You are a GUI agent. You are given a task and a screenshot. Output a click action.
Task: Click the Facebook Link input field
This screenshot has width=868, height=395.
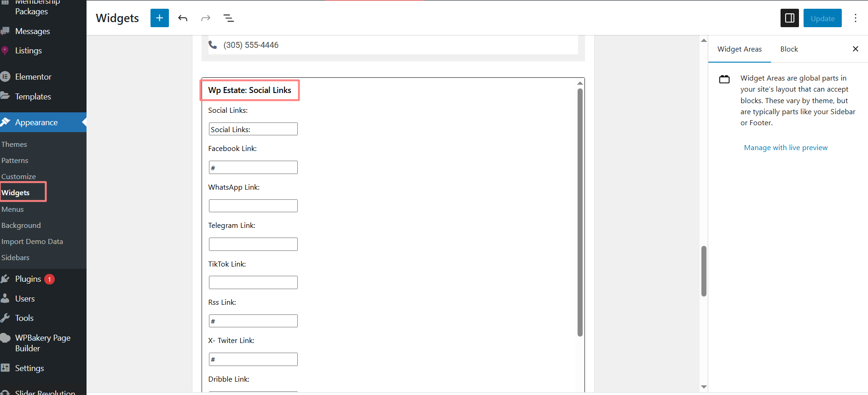pos(253,167)
